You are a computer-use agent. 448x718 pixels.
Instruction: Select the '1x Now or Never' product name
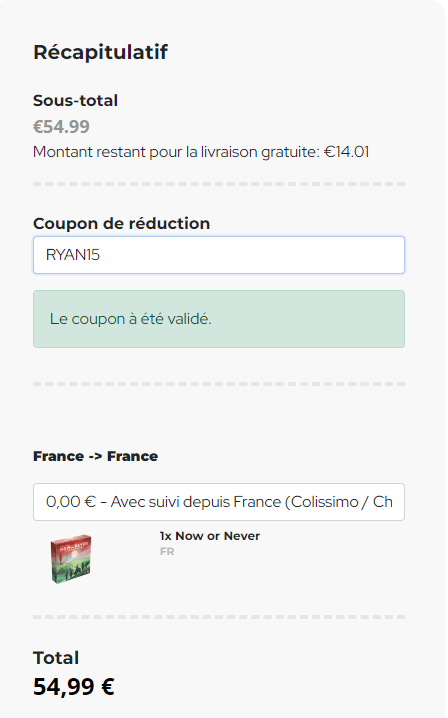[x=210, y=536]
